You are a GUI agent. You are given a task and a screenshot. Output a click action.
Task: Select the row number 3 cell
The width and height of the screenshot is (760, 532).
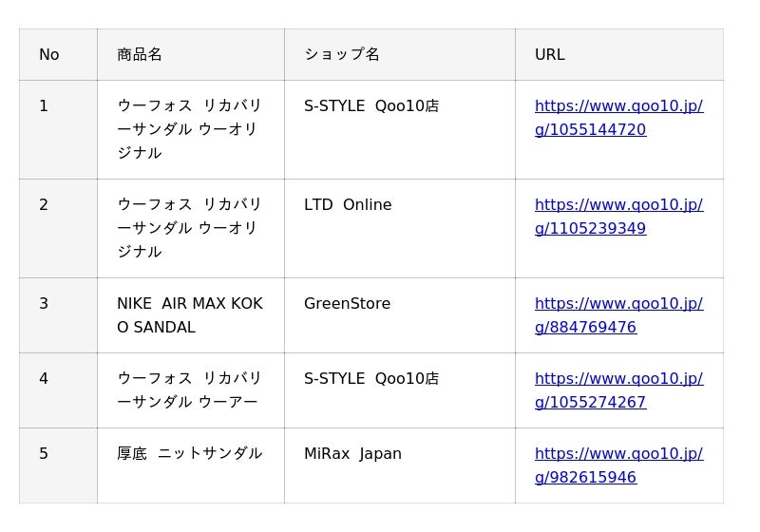(58, 315)
